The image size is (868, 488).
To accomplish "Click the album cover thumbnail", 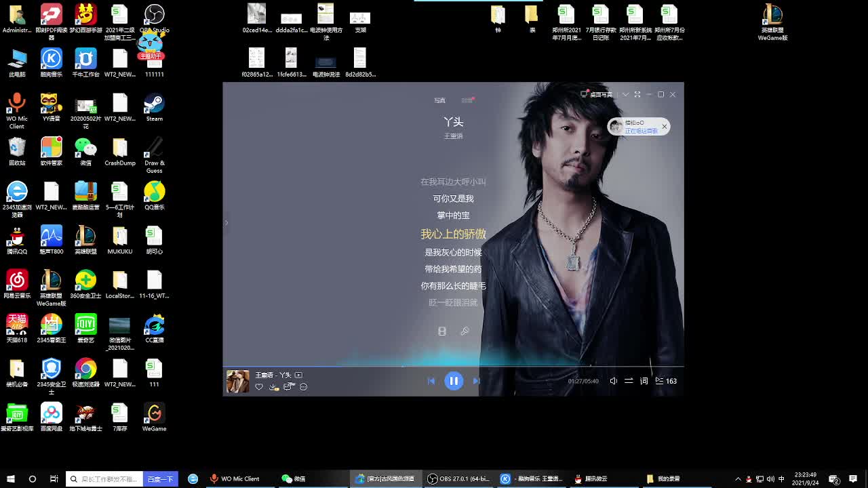I will point(237,381).
